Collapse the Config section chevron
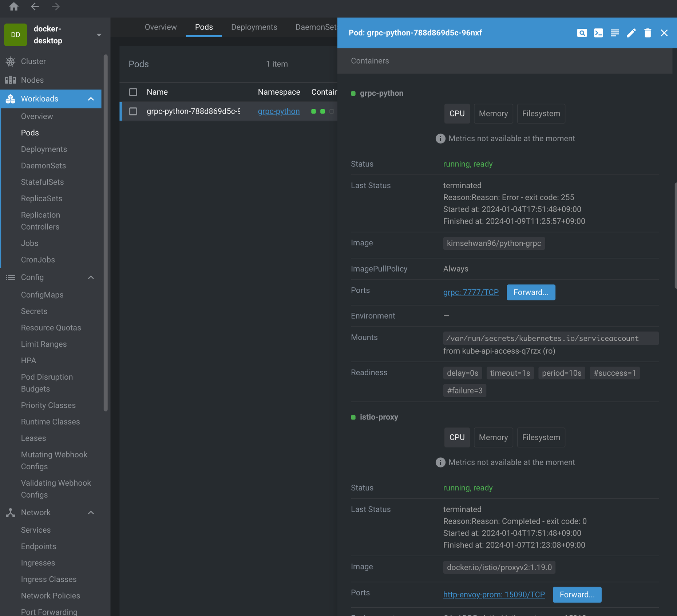This screenshot has width=677, height=616. pos(91,277)
